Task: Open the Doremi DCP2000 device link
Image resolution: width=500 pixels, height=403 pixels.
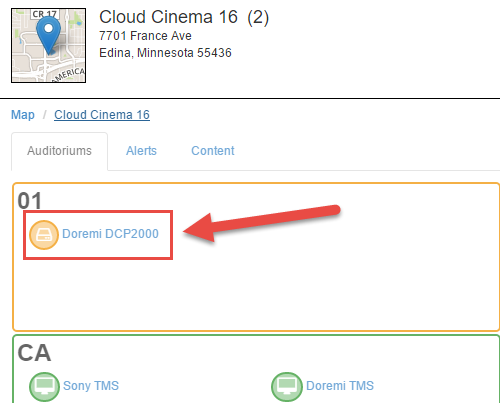Action: (110, 234)
